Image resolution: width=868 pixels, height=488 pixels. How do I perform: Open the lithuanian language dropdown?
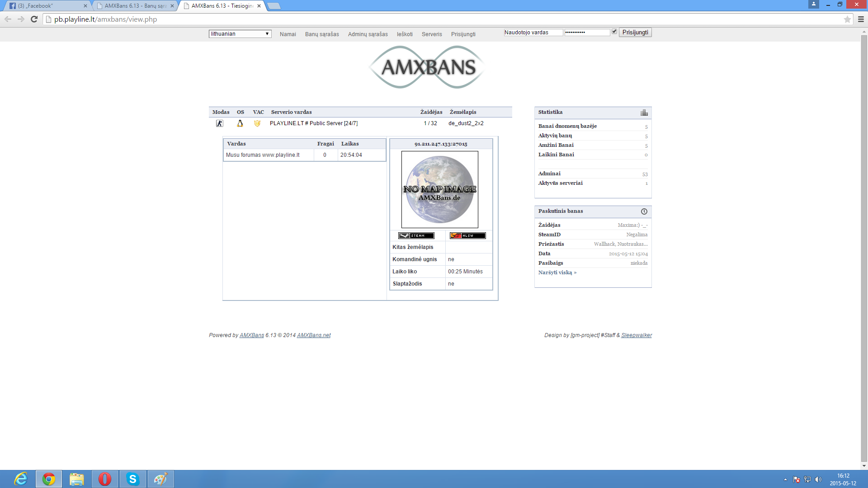[x=240, y=34]
